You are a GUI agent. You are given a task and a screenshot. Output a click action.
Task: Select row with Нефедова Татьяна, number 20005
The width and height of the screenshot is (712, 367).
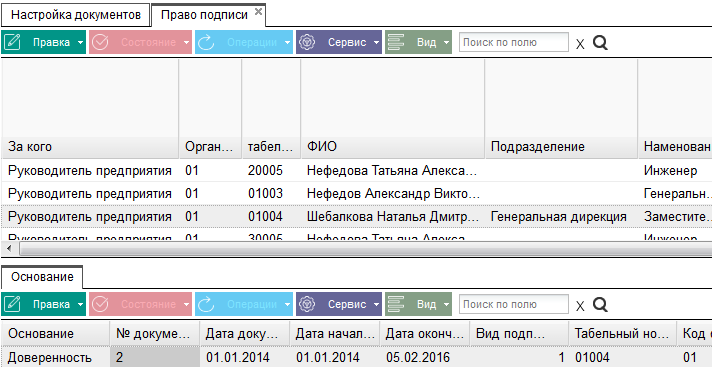(356, 171)
